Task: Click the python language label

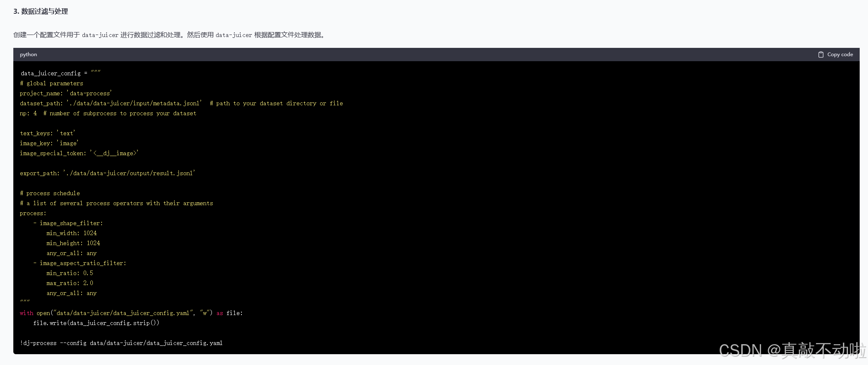Action: (x=28, y=55)
